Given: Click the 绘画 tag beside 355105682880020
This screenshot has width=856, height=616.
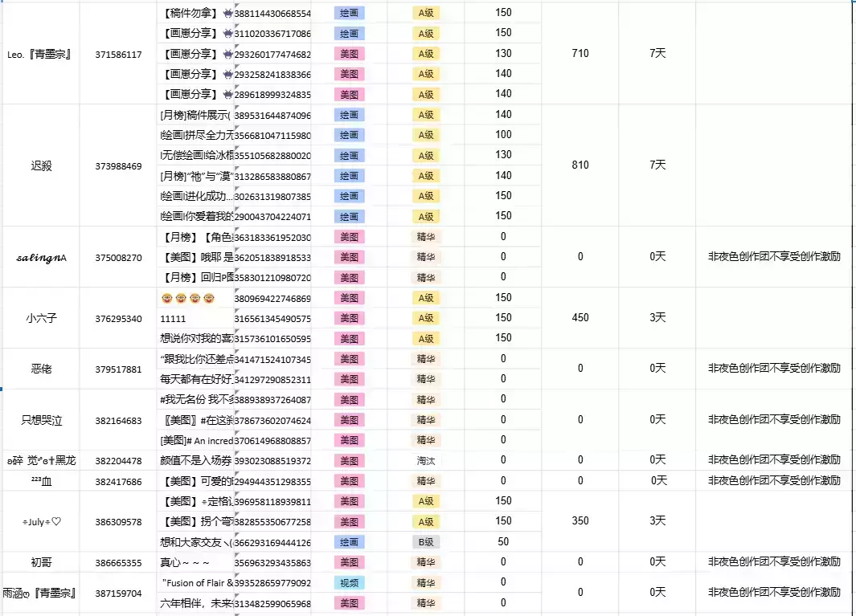Looking at the screenshot, I should click(x=350, y=156).
